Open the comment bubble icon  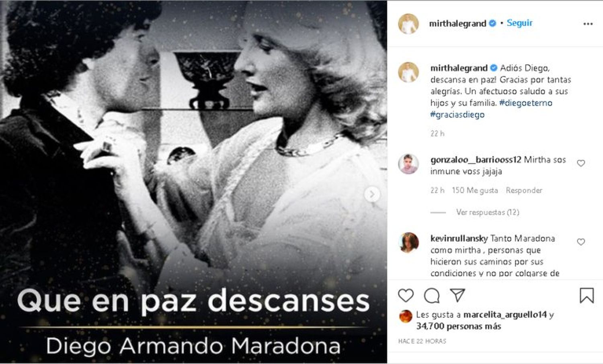tap(432, 296)
